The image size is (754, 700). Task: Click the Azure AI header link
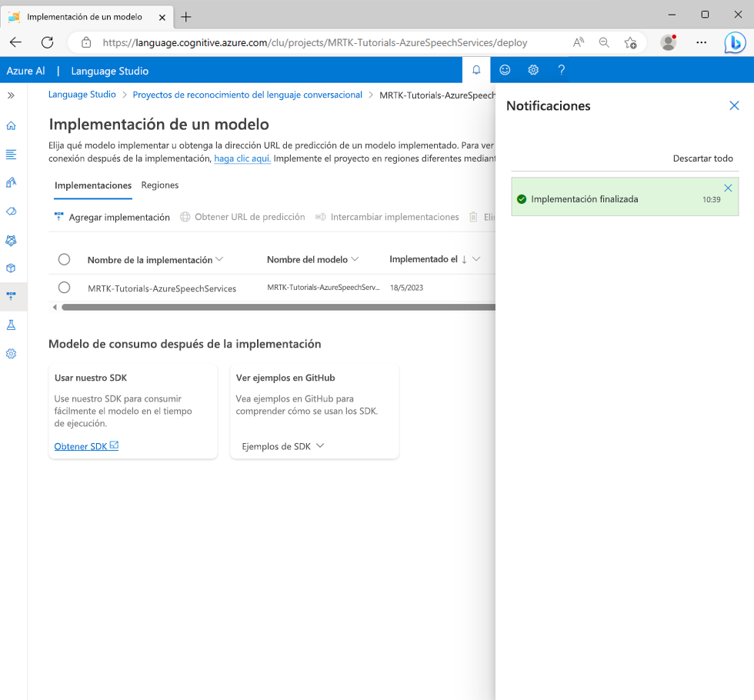pos(25,71)
